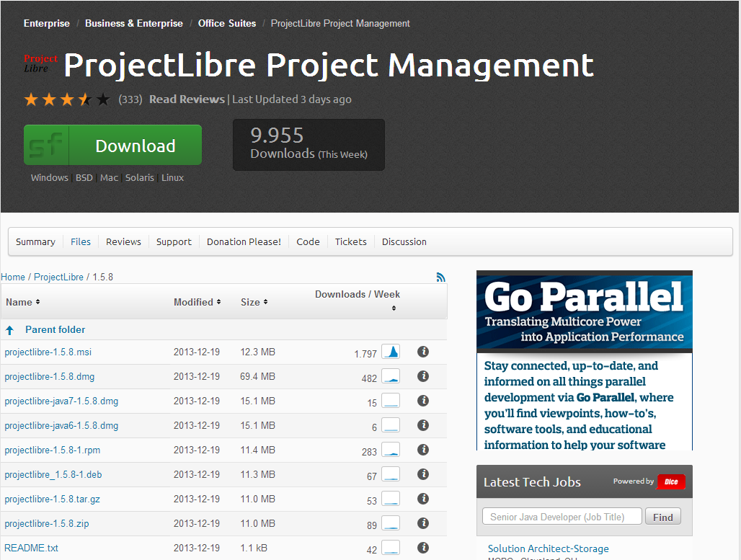View download stats chart for projectlibre-1.5.8-1.rpm
This screenshot has height=560, width=741.
click(391, 450)
